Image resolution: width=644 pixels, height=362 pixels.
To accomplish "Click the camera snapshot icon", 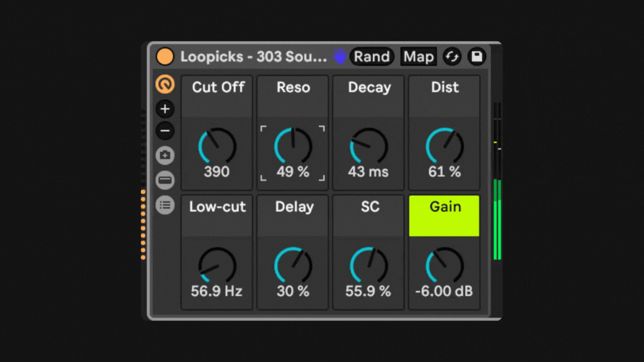I will [x=165, y=155].
